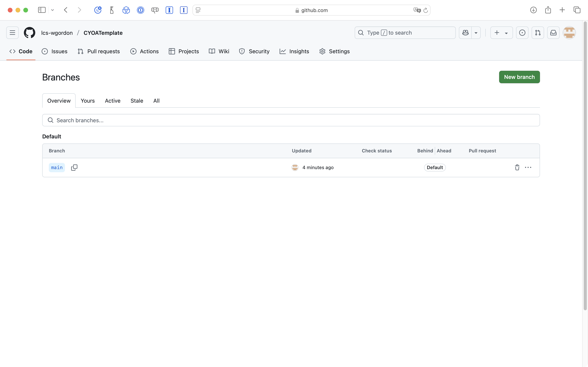Click the Search branches input field

pos(291,120)
